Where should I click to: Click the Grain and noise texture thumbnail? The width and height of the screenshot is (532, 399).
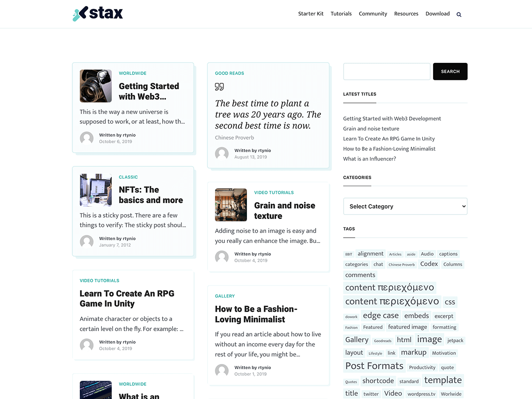231,205
